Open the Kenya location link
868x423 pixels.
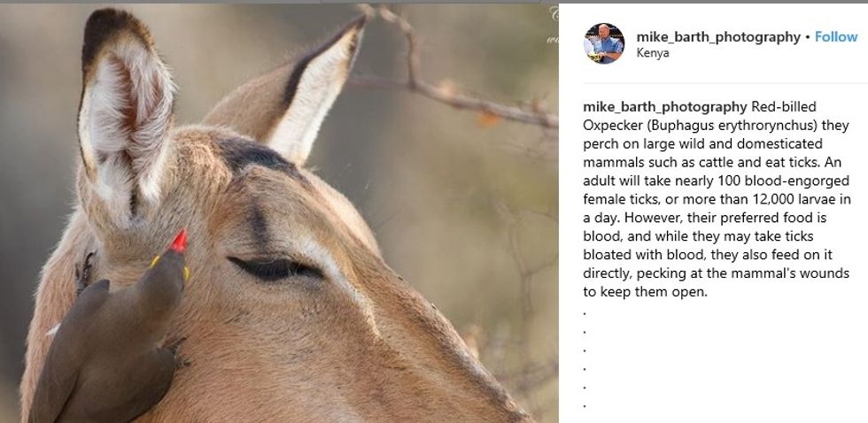pyautogui.click(x=653, y=53)
